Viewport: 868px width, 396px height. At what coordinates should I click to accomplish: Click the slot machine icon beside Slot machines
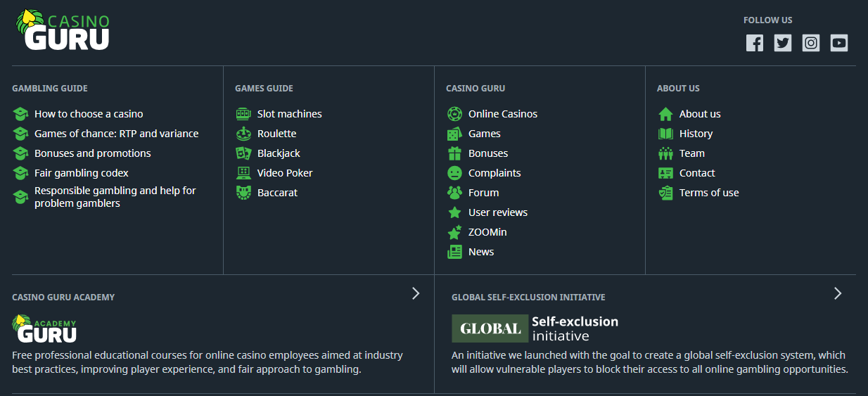(x=243, y=114)
